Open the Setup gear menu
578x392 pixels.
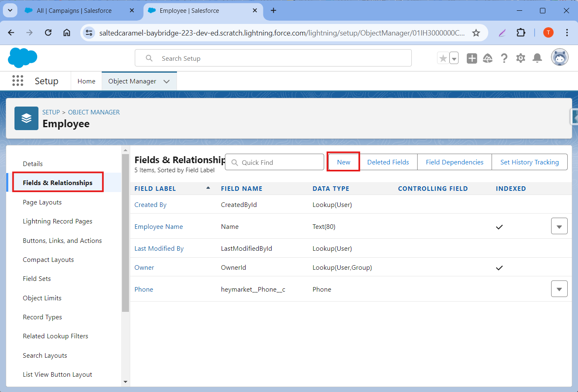tap(521, 58)
